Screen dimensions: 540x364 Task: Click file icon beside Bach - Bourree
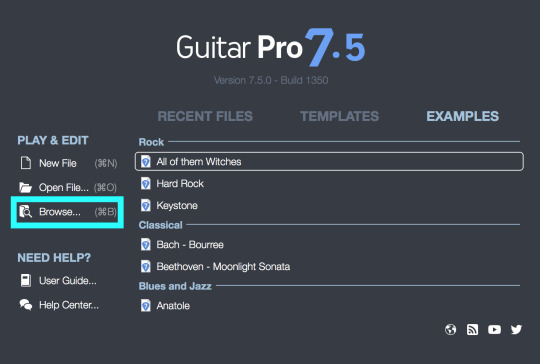[x=146, y=245]
